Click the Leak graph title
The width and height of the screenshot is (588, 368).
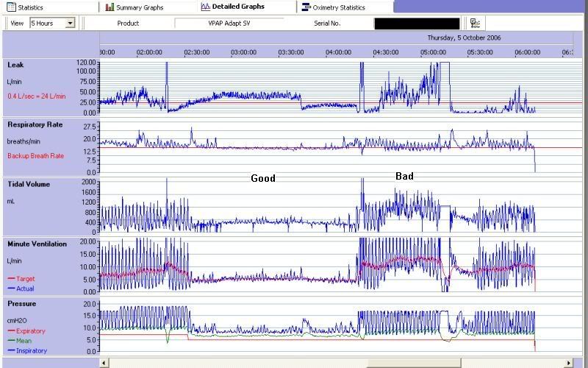(15, 65)
